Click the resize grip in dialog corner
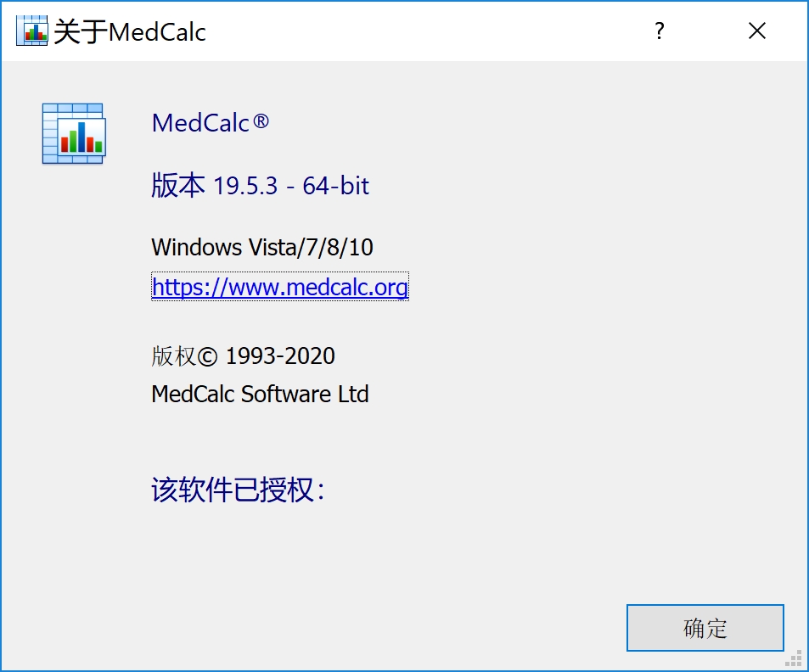 (794, 658)
